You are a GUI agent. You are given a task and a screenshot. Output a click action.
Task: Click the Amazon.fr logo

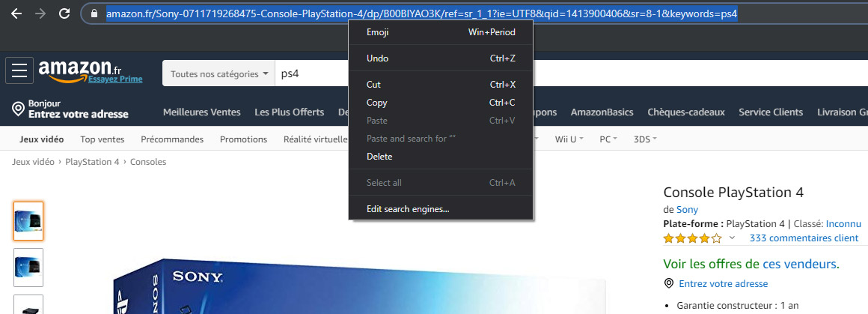pyautogui.click(x=80, y=70)
